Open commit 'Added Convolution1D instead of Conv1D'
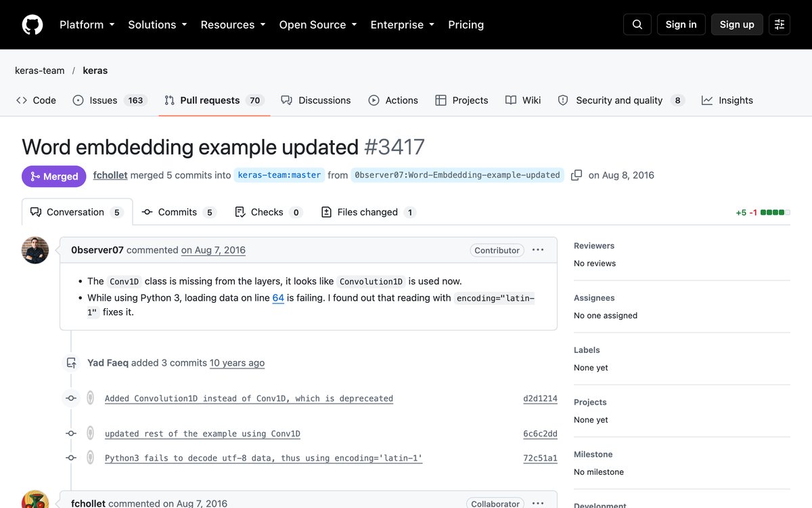The image size is (812, 508). [x=249, y=398]
